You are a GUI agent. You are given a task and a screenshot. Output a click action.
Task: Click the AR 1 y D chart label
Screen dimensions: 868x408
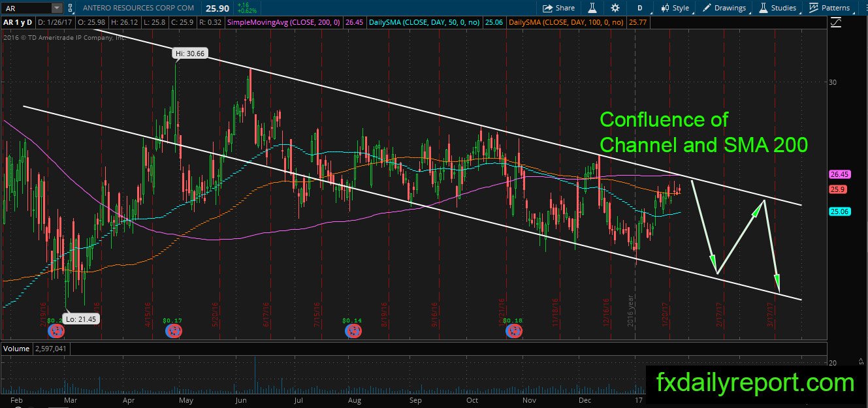(x=18, y=22)
